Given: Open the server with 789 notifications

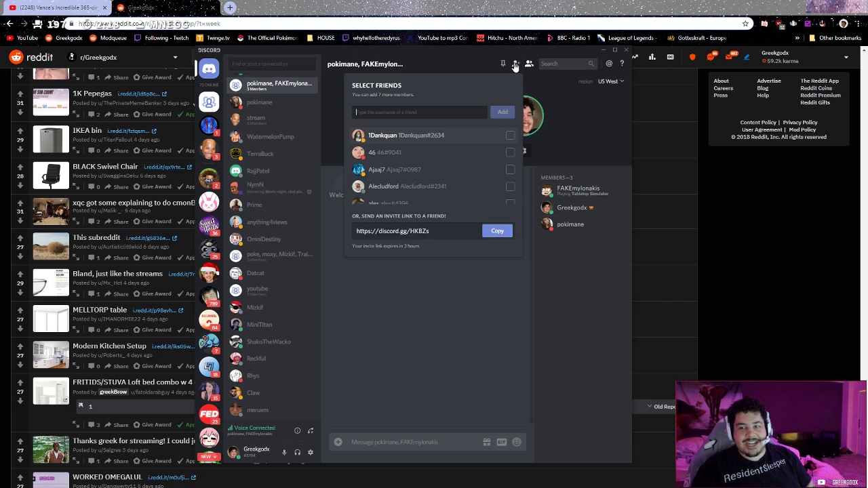Looking at the screenshot, I should coord(209,296).
